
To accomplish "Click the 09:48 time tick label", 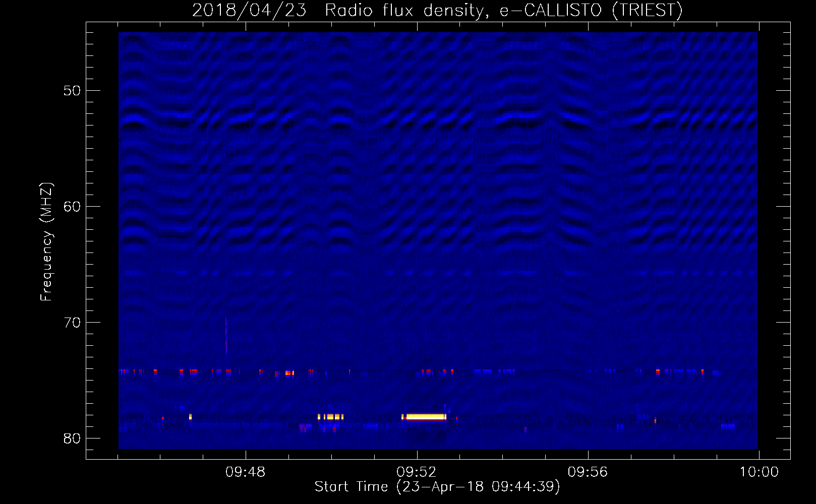I will (x=246, y=472).
